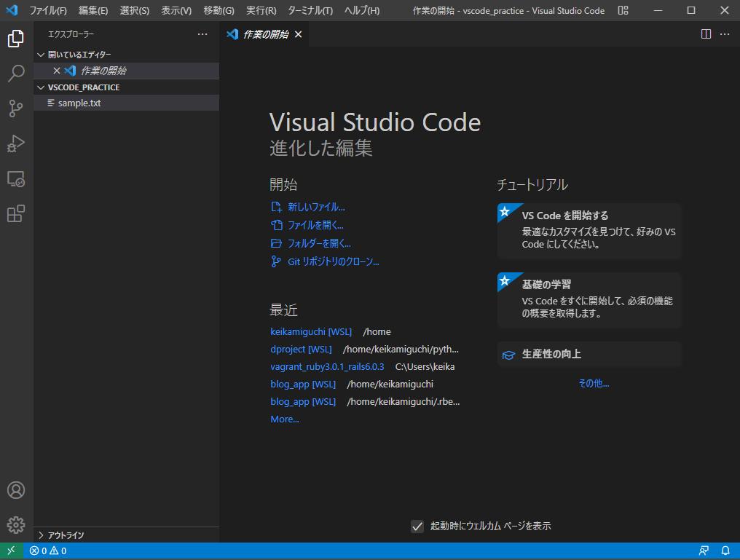
Task: Open the editor more actions menu
Action: click(725, 34)
